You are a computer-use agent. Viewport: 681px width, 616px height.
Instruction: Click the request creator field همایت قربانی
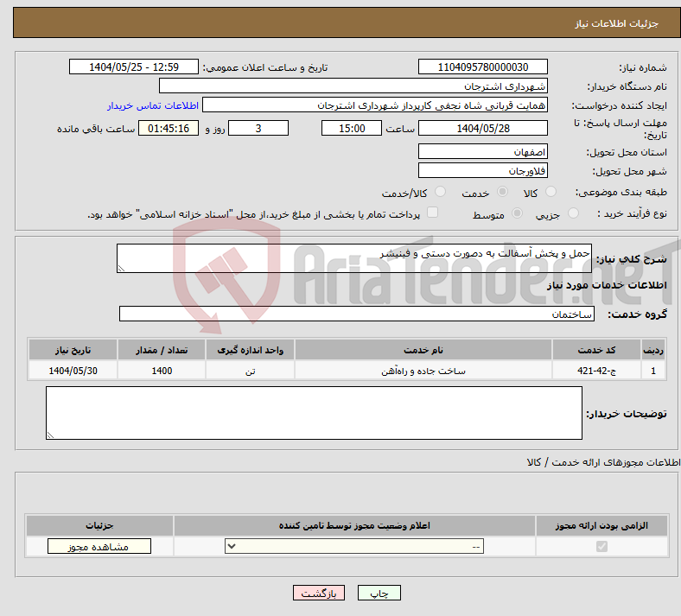375,105
